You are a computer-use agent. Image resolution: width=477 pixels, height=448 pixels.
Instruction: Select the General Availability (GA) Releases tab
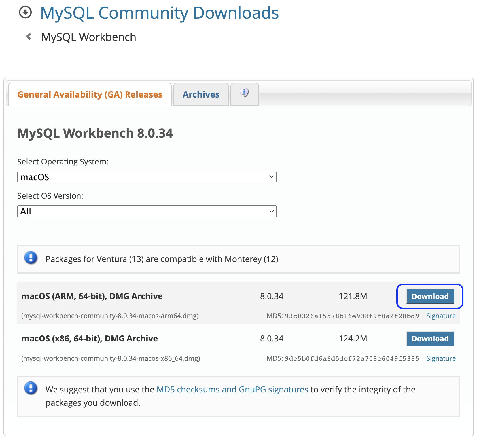click(x=90, y=94)
